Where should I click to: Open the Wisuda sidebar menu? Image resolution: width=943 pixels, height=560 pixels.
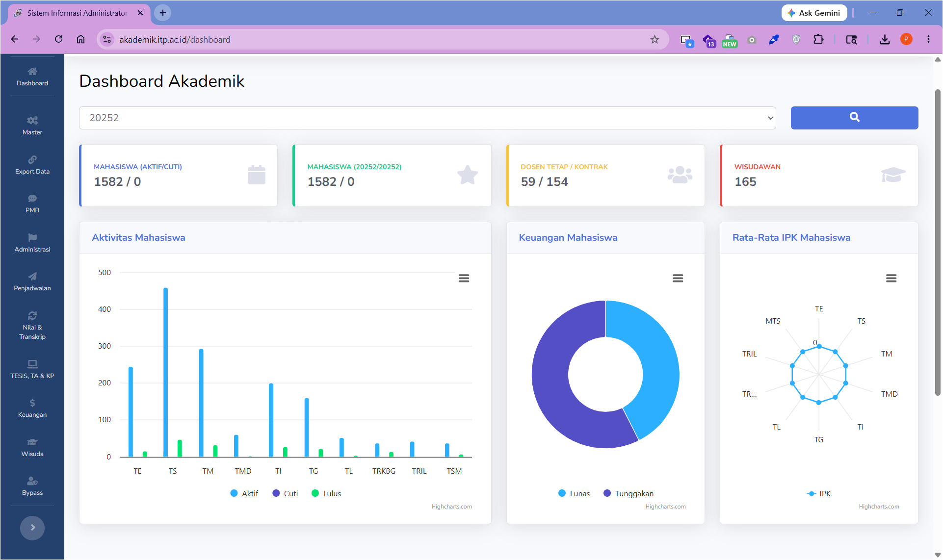click(32, 448)
